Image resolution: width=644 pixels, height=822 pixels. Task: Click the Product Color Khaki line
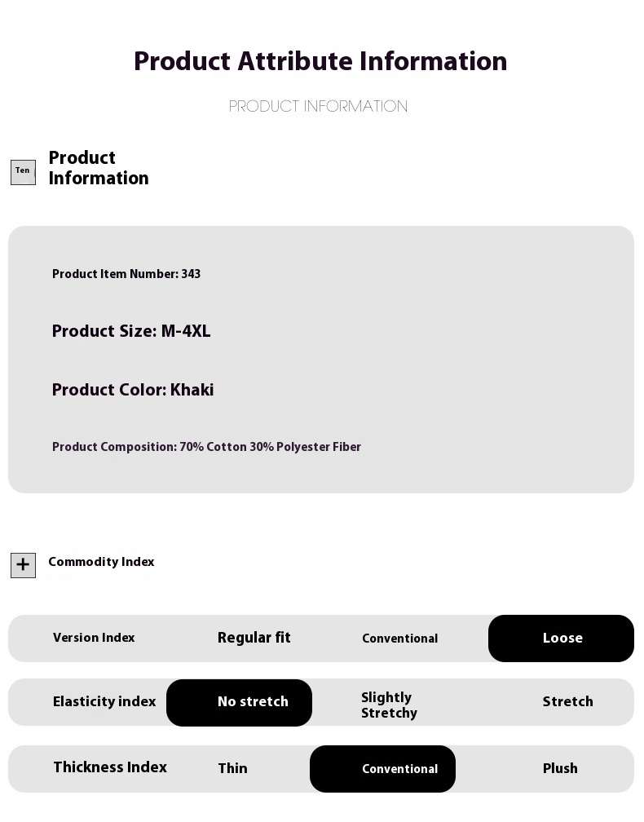(x=133, y=391)
